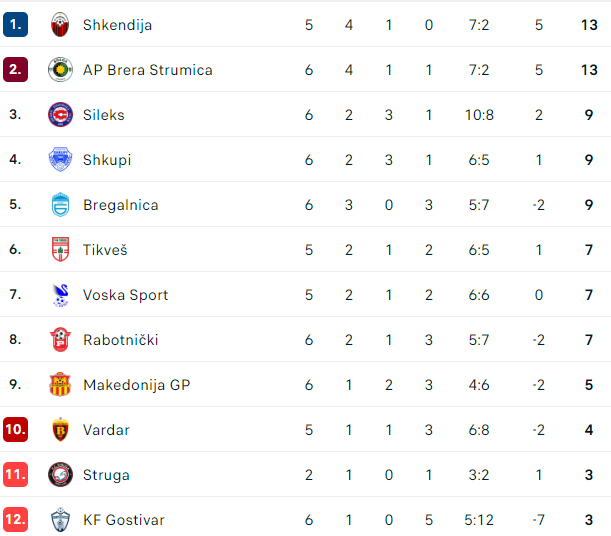Click the Shkendija club crest
Screen dimensions: 611x536
pos(60,25)
